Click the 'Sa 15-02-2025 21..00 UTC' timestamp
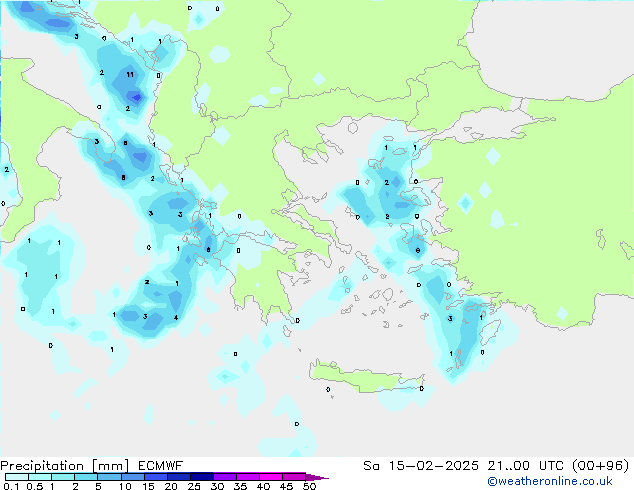 464,466
